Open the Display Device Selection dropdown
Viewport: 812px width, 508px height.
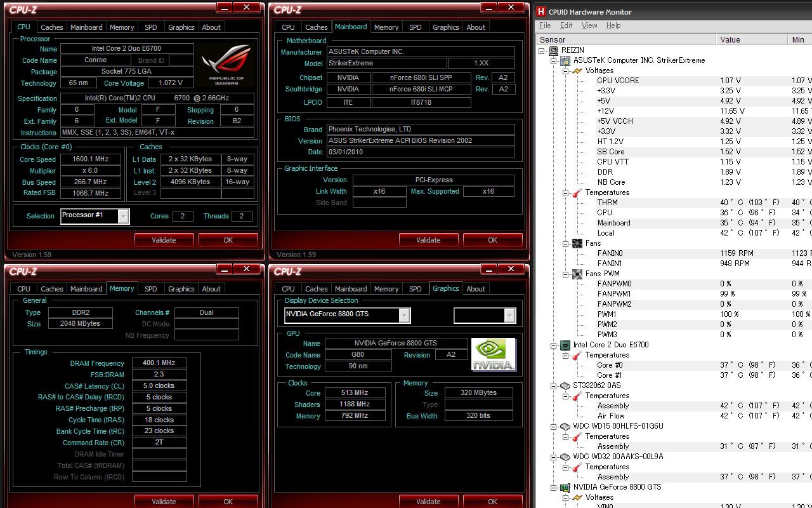405,315
